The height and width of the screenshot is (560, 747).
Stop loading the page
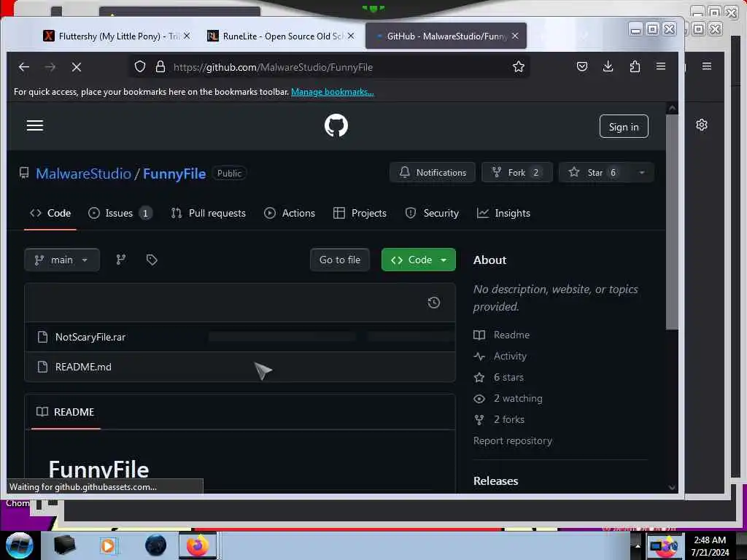76,67
